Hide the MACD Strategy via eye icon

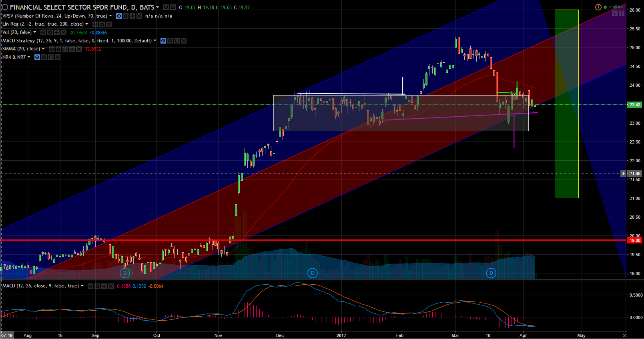[163, 41]
